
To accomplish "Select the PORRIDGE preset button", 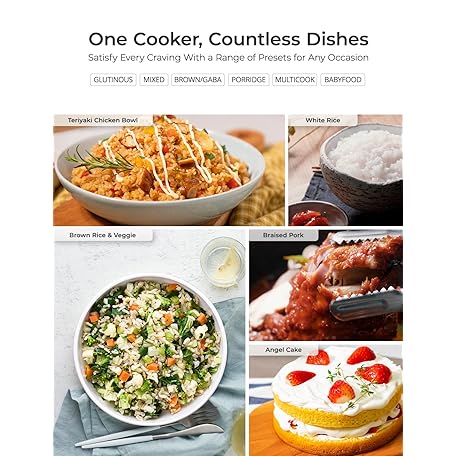I will pos(249,80).
